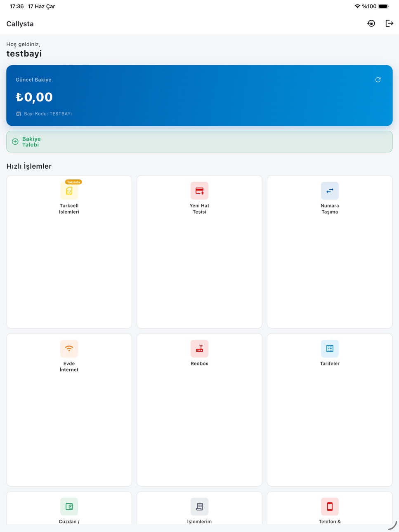Tap the Yakında badge on Turkcell card
Viewport: 399px width, 532px height.
[73, 182]
